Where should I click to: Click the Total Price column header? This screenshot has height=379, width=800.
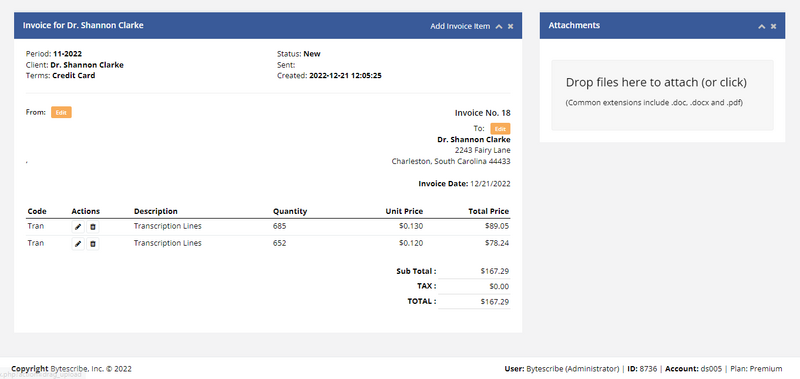coord(489,211)
